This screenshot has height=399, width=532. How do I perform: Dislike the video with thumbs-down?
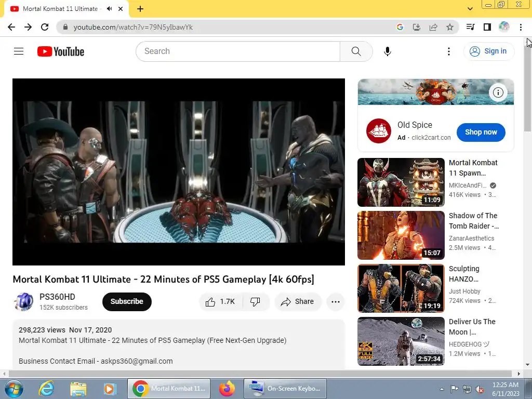click(255, 302)
